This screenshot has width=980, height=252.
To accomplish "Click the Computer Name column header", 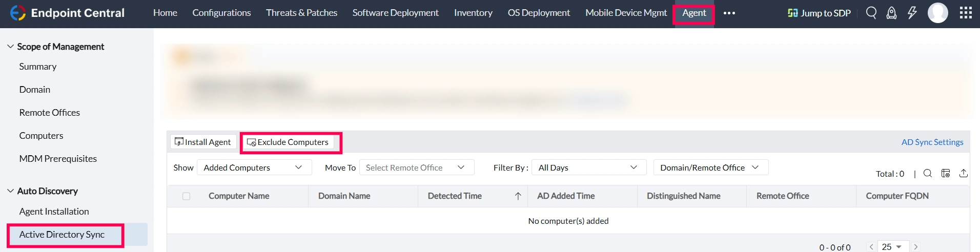I will [239, 196].
